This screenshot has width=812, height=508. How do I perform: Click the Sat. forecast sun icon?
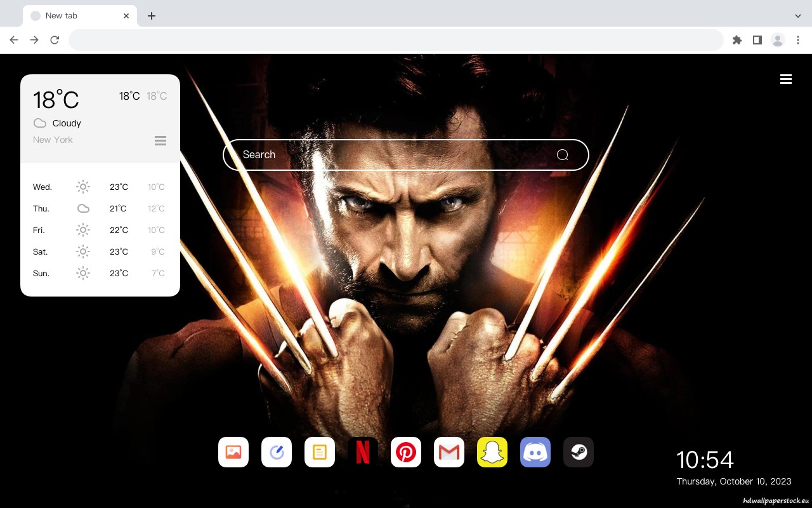point(83,251)
